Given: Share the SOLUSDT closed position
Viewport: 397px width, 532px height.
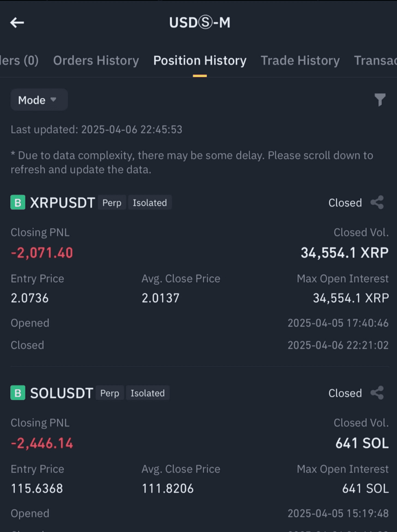Looking at the screenshot, I should (x=377, y=393).
